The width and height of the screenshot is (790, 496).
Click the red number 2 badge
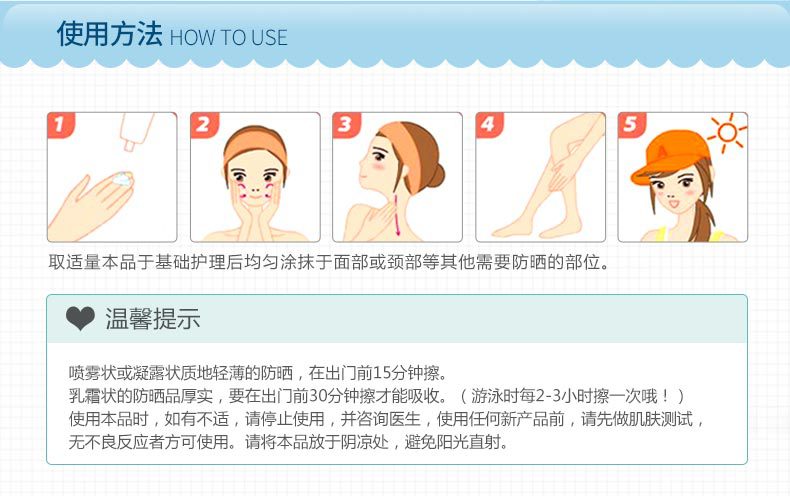tap(204, 125)
